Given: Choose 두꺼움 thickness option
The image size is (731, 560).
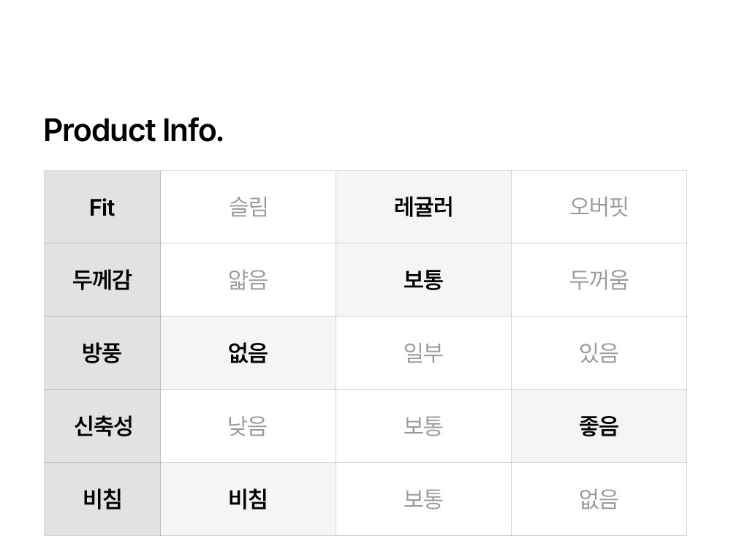Looking at the screenshot, I should click(x=599, y=280).
